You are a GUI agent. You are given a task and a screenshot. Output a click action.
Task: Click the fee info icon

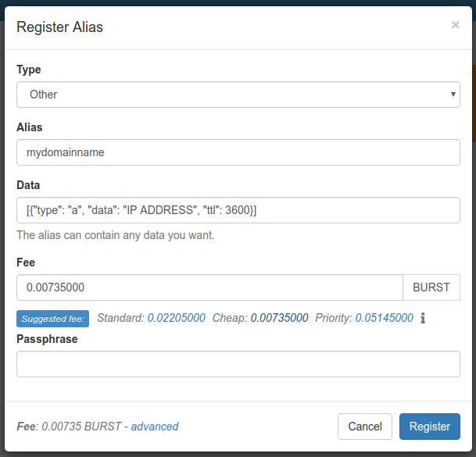(x=423, y=318)
